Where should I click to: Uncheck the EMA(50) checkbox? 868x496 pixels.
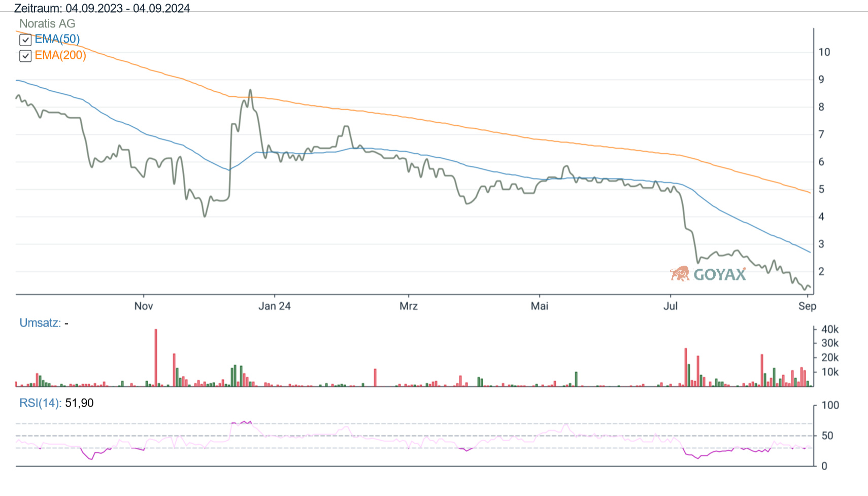25,40
